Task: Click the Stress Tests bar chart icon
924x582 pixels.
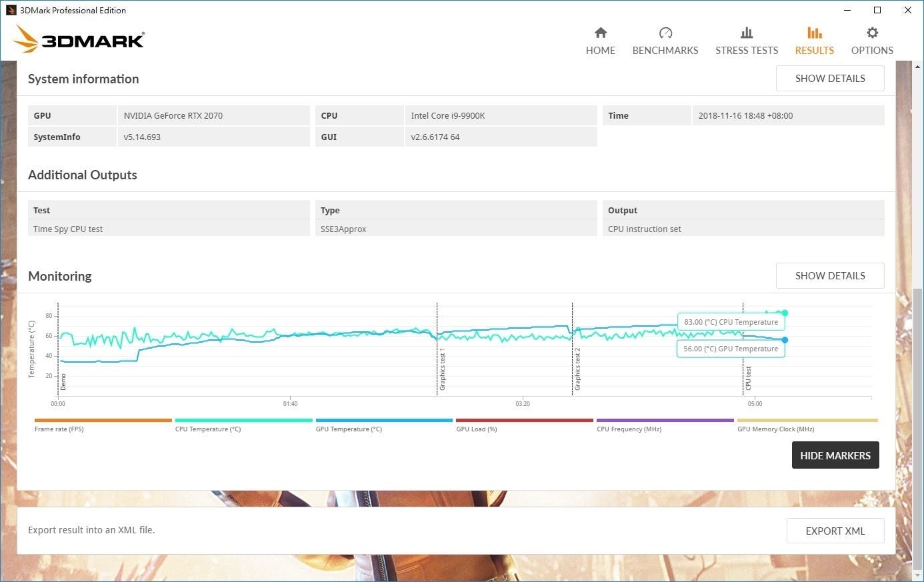Action: 747,33
